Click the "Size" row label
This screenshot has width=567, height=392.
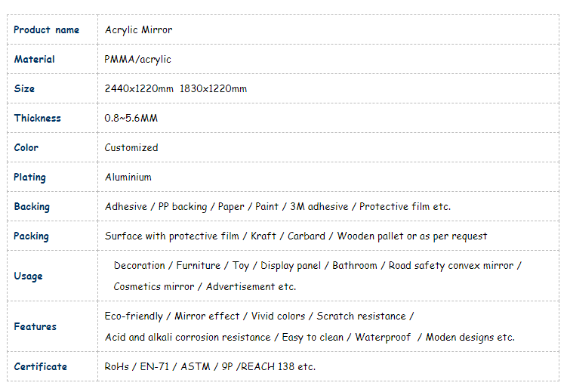24,89
